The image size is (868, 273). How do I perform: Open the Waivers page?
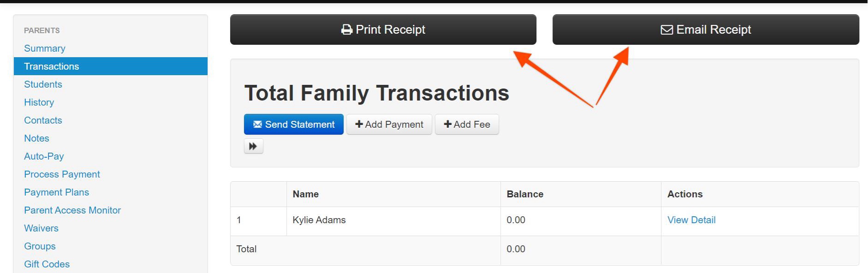[x=41, y=228]
